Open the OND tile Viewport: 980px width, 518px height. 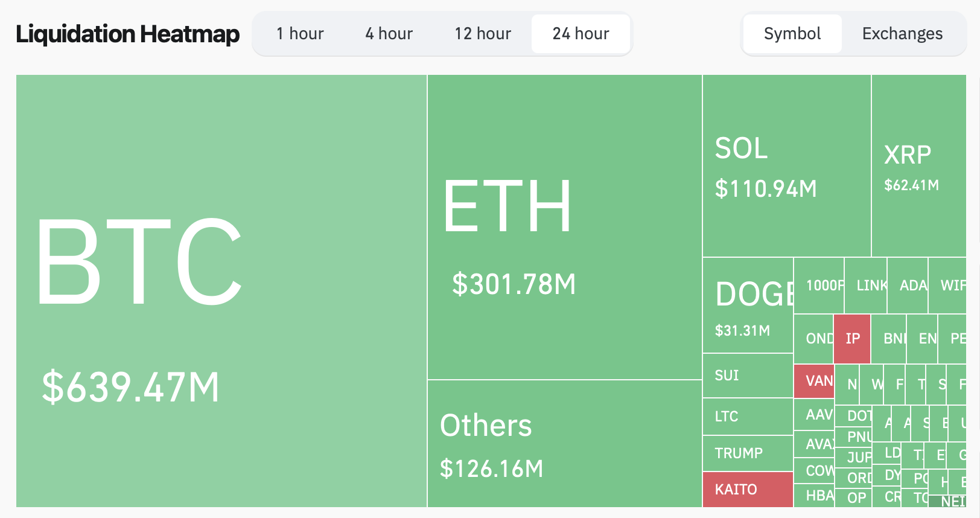[x=814, y=339]
